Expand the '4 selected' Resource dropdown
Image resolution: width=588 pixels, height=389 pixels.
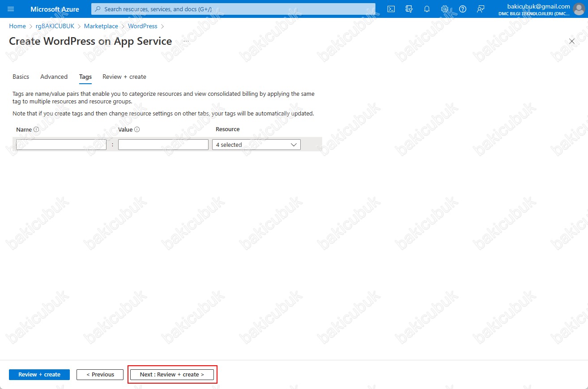tap(256, 145)
